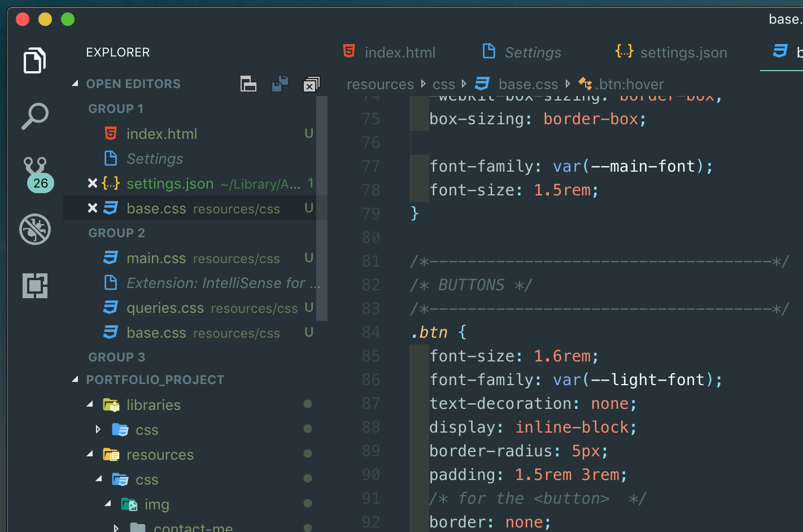Open the Explorer view in the activity bar

point(34,60)
